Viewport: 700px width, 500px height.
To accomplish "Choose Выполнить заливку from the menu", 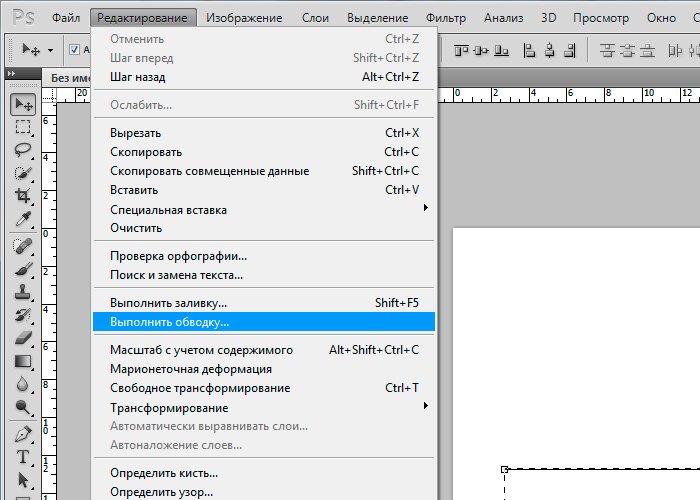I will click(x=168, y=302).
